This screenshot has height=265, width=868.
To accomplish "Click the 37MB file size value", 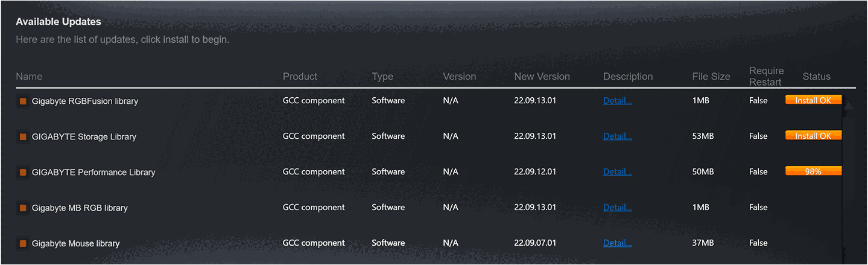I will [703, 243].
